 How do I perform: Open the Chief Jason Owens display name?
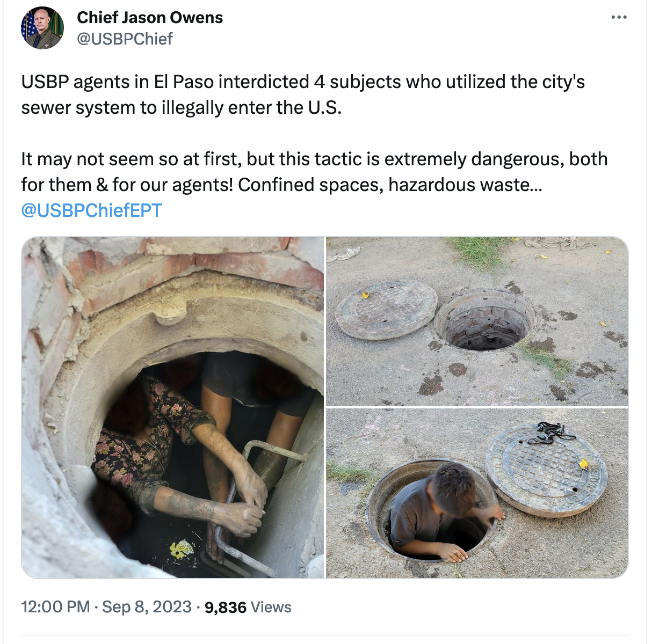point(150,17)
